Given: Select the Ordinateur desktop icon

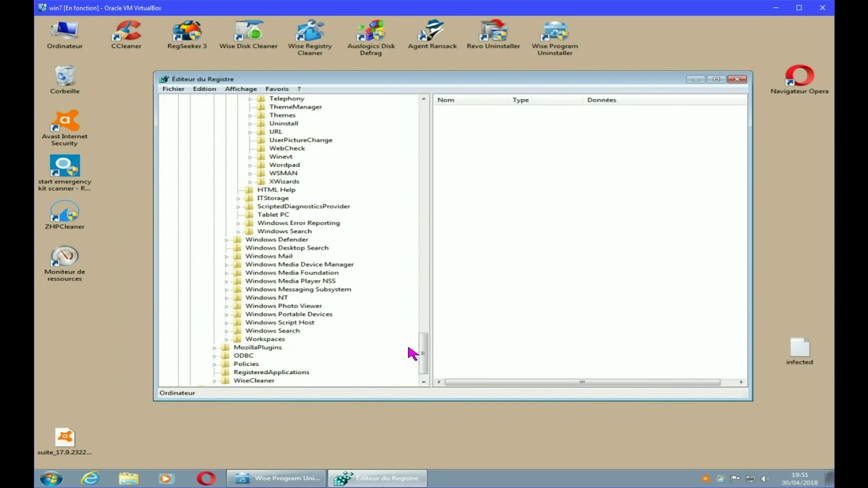Looking at the screenshot, I should point(64,35).
